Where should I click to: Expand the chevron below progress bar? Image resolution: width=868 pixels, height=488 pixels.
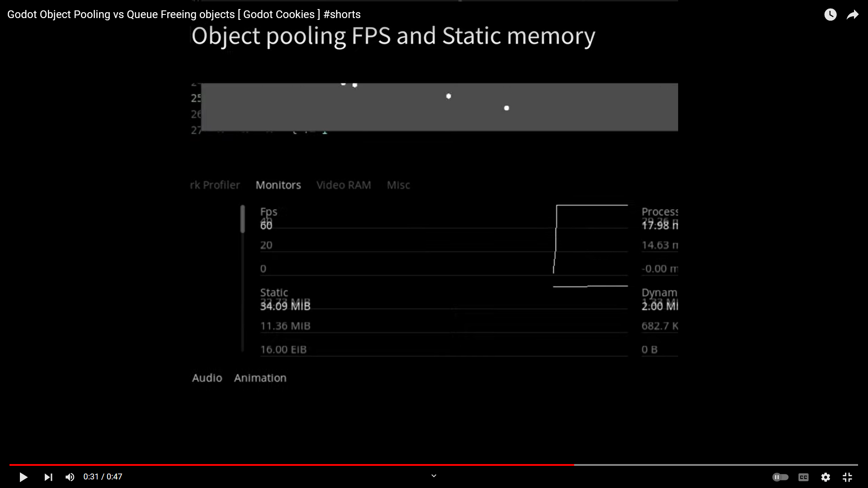point(434,476)
